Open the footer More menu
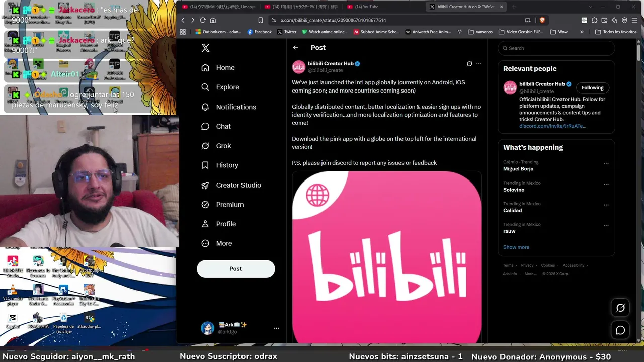 click(530, 274)
